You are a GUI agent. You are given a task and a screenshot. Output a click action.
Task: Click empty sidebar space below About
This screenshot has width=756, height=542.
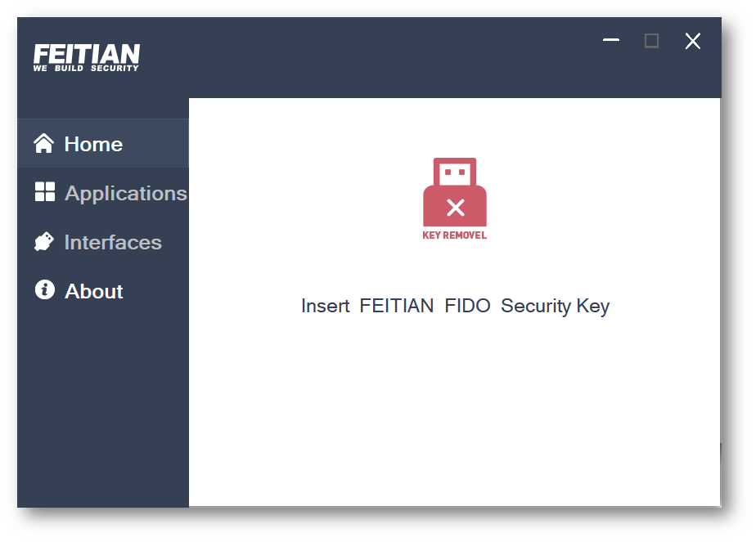click(x=102, y=401)
